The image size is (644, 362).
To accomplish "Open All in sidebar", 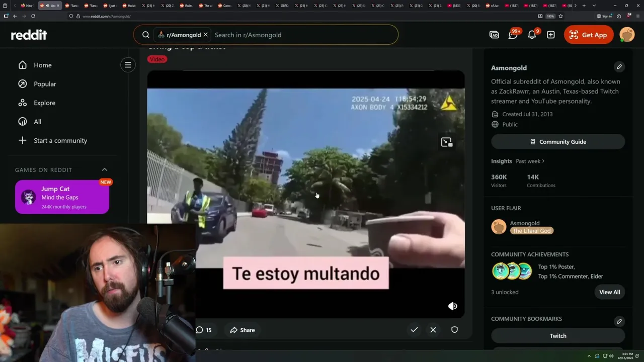I will click(37, 122).
